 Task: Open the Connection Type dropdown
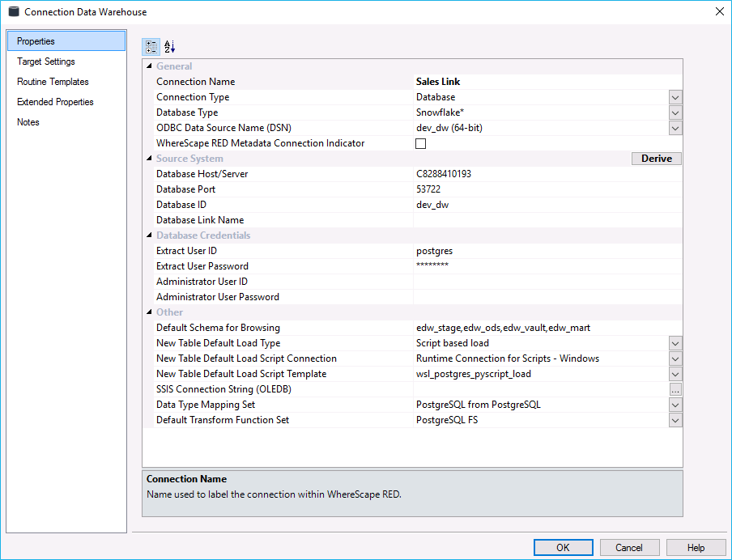point(675,98)
